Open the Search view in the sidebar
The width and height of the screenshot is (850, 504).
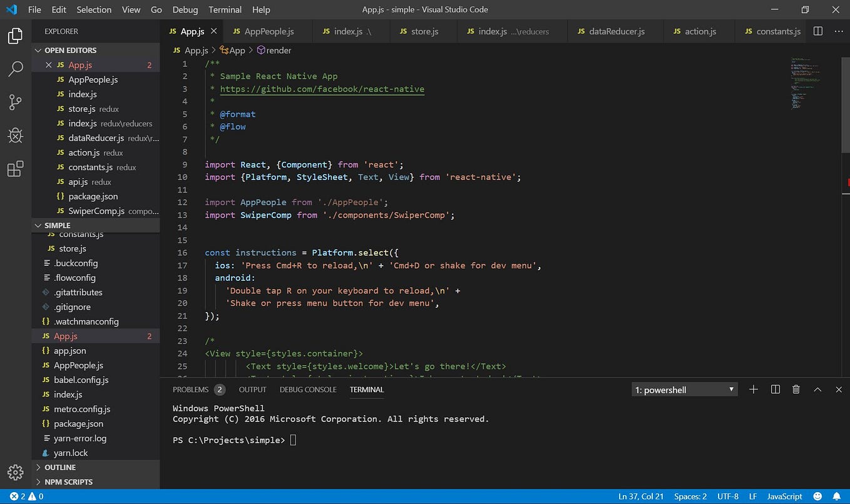(15, 69)
